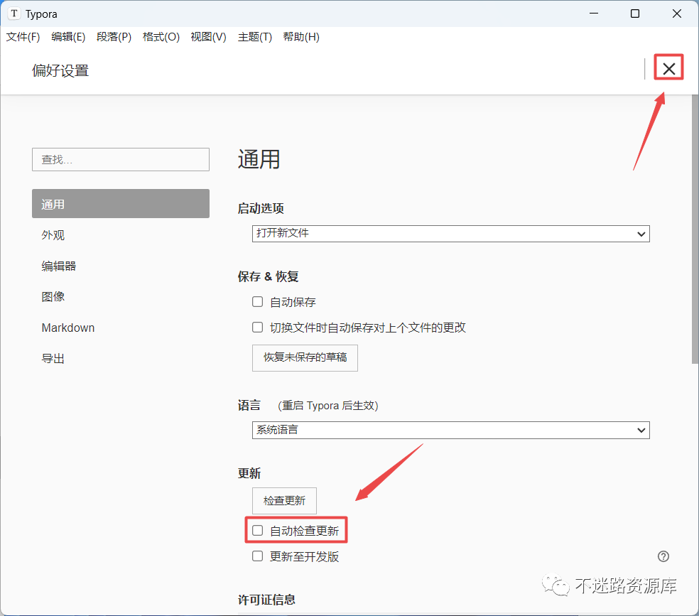Image resolution: width=699 pixels, height=616 pixels.
Task: Open the 段落(P) menu
Action: point(114,37)
